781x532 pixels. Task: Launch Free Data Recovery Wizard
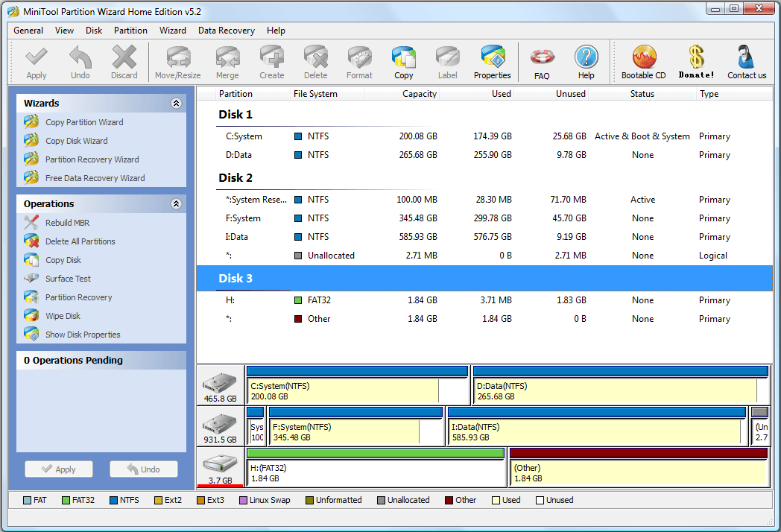pos(95,178)
